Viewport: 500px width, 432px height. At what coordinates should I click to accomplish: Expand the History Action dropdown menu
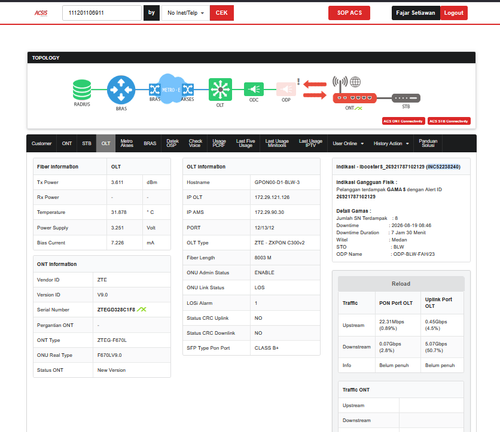[391, 143]
